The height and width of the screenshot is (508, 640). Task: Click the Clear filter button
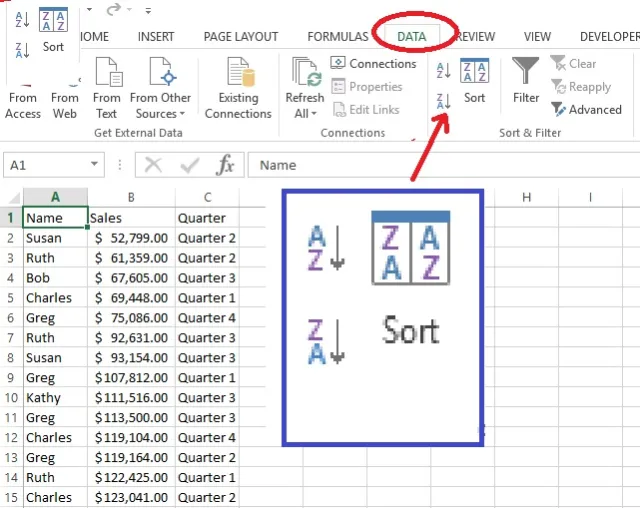point(573,64)
